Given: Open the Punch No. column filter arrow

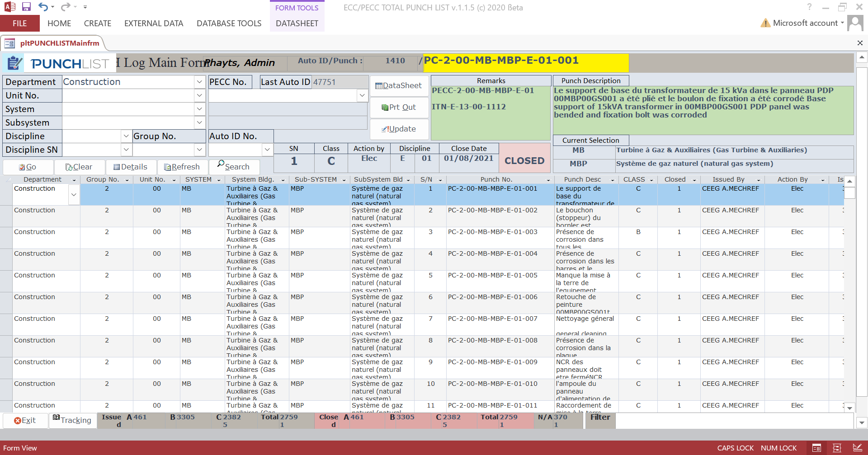Looking at the screenshot, I should coord(548,180).
